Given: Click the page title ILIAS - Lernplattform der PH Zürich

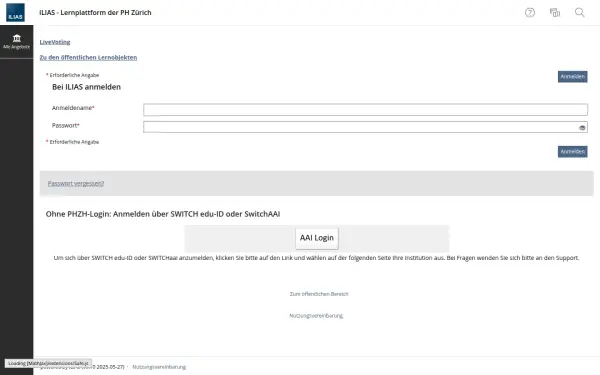Looking at the screenshot, I should click(x=95, y=13).
